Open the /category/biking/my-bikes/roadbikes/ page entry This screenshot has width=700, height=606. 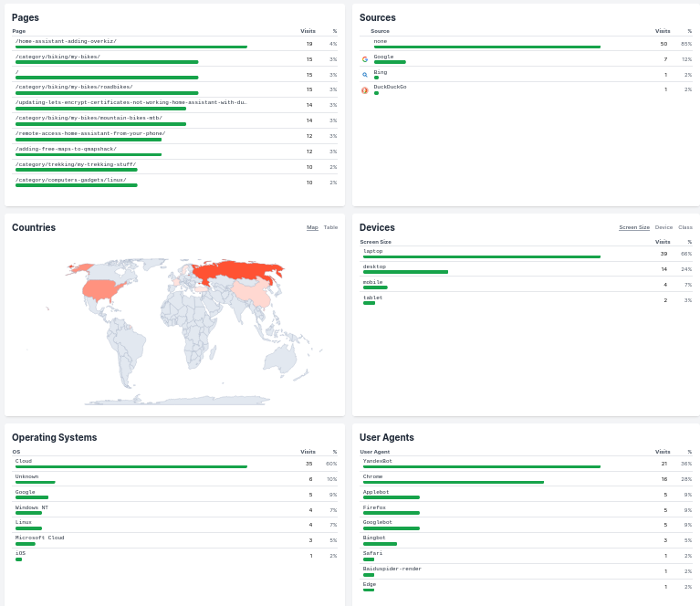[x=74, y=87]
